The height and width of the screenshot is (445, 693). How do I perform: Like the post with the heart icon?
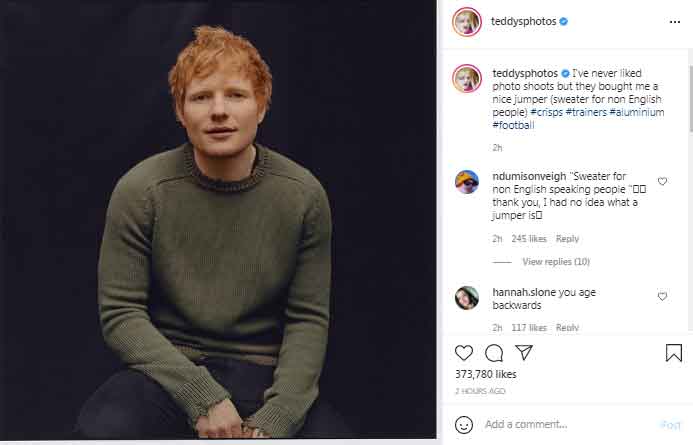point(464,353)
